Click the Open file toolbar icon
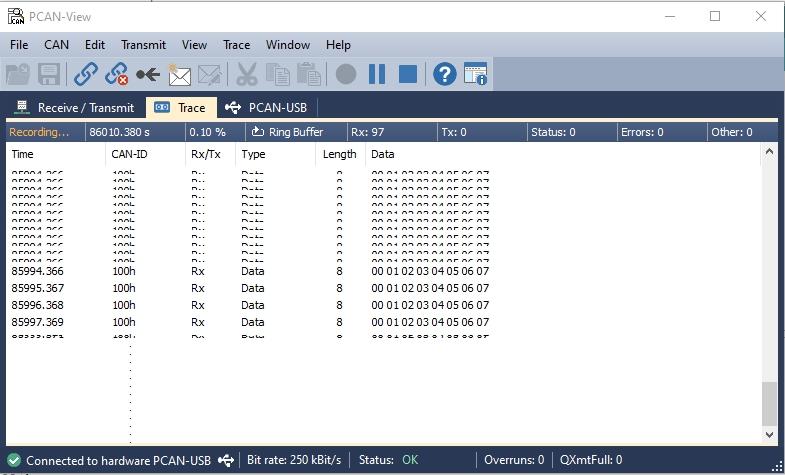The width and height of the screenshot is (785, 475). pyautogui.click(x=18, y=75)
